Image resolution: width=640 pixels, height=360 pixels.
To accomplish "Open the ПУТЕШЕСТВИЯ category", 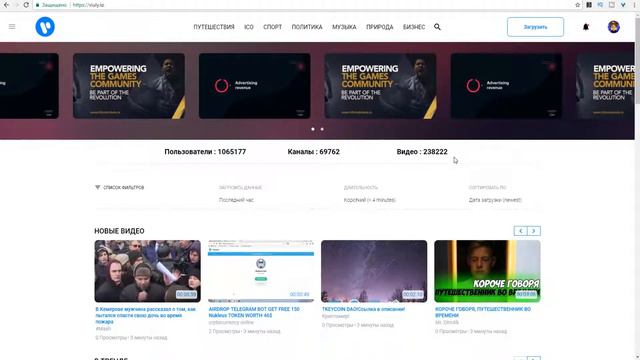I will (x=214, y=27).
